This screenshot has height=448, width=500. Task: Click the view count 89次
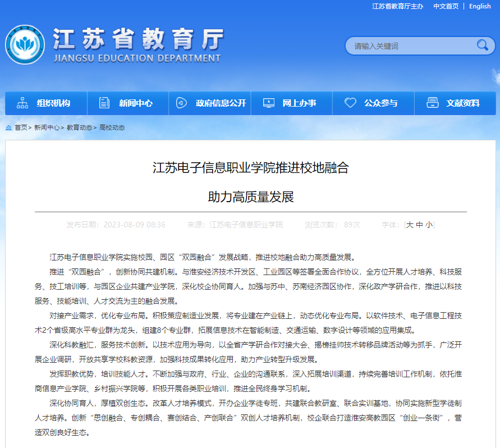click(x=352, y=225)
